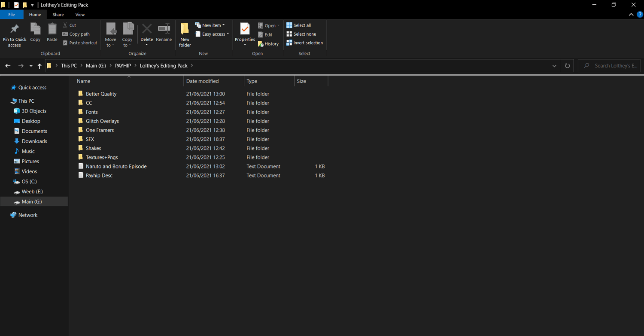Select the Fonts folder name
The image size is (644, 336).
91,112
